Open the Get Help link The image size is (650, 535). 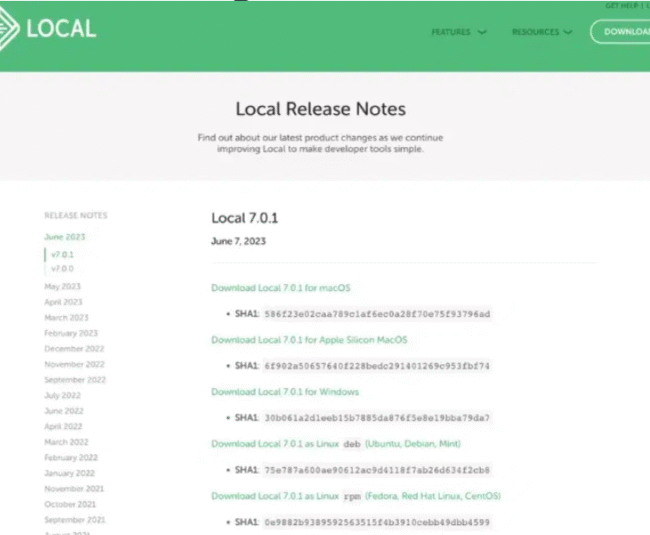pyautogui.click(x=621, y=6)
